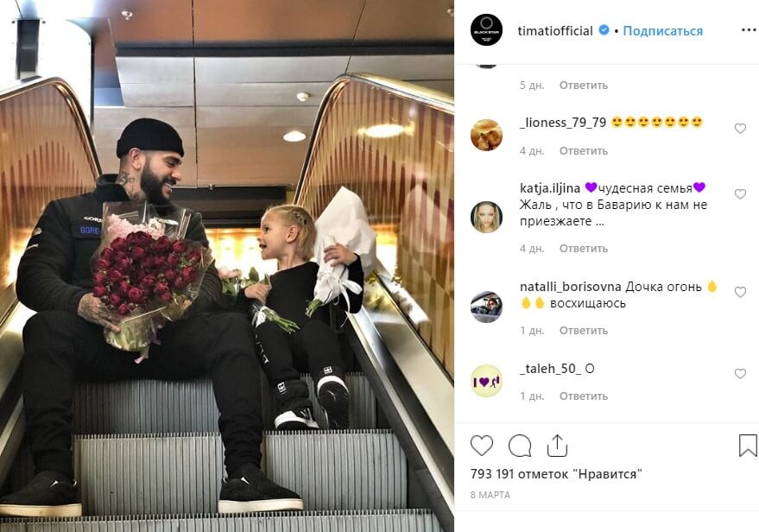Reply to katja.iljina via Ответить
The width and height of the screenshot is (759, 532).
click(x=584, y=249)
